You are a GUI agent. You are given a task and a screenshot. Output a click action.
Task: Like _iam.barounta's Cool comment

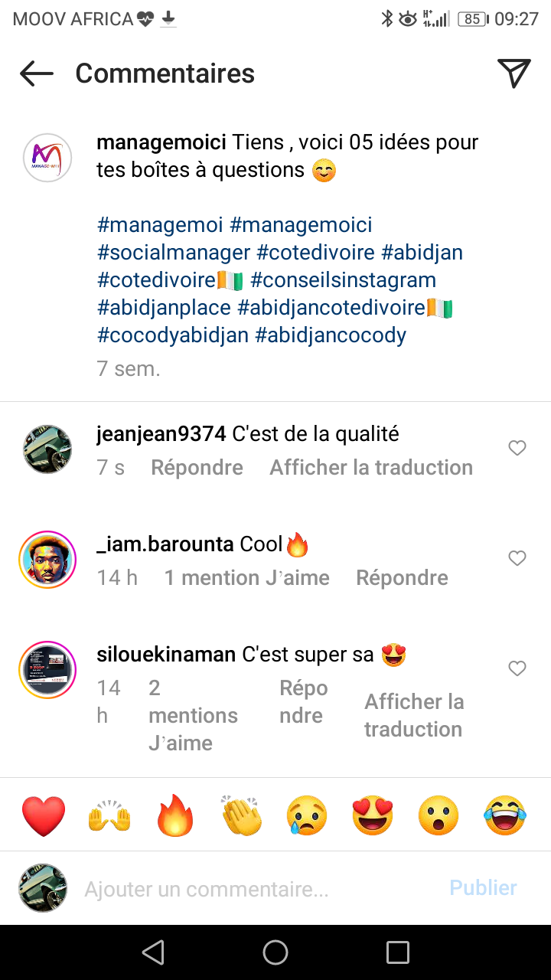click(517, 558)
